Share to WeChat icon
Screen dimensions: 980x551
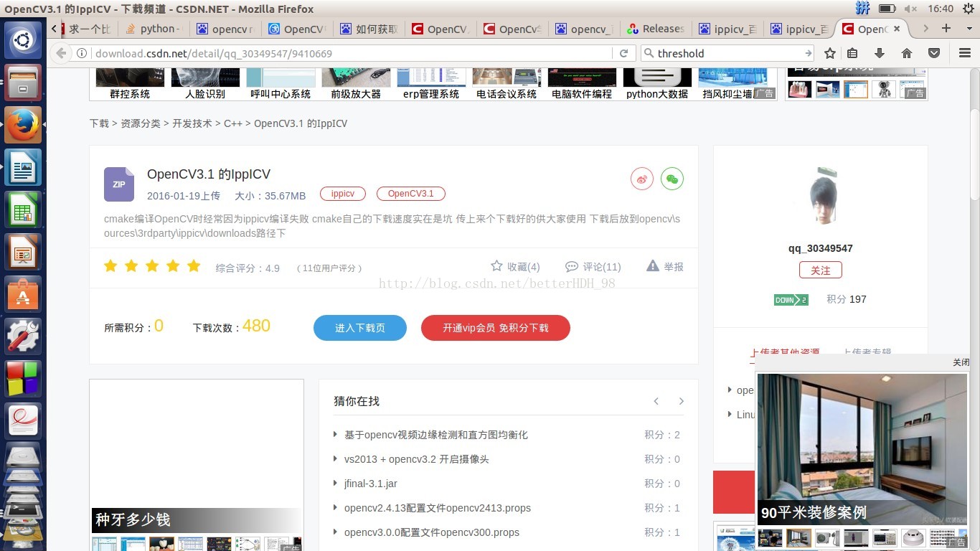[x=672, y=179]
